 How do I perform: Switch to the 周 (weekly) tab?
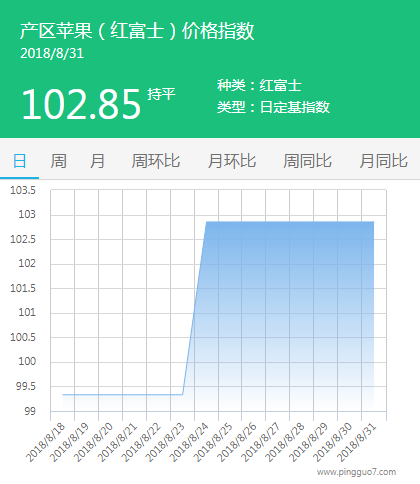click(58, 161)
